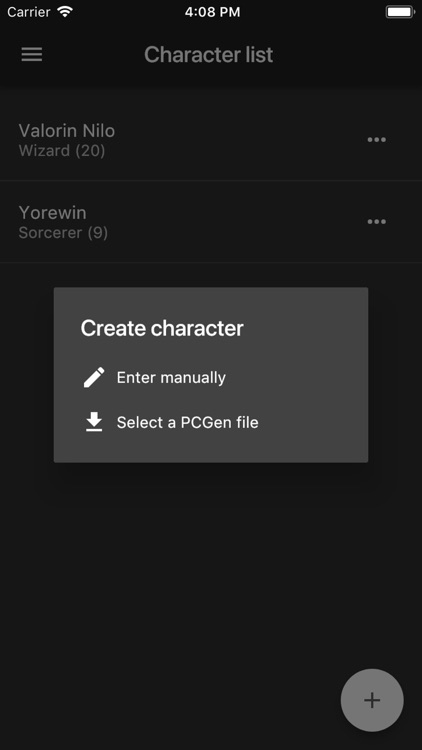Viewport: 422px width, 750px height.
Task: Tap the download icon for PCGen import
Action: click(94, 422)
